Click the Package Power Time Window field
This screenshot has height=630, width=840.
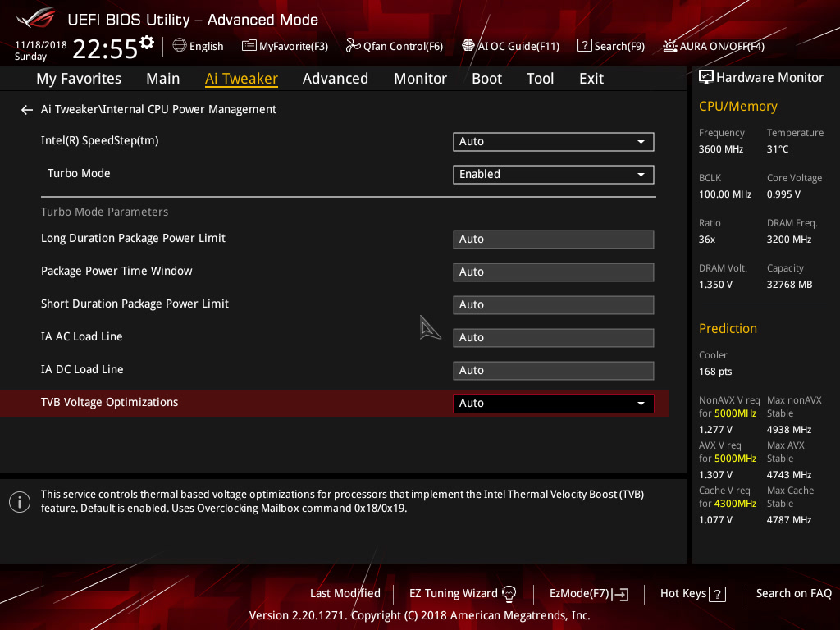tap(554, 272)
